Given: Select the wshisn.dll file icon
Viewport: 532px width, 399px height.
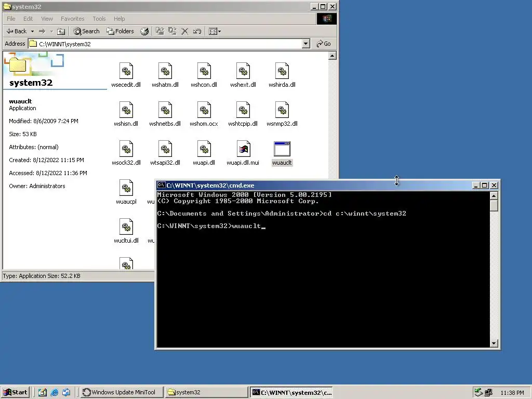Looking at the screenshot, I should [x=126, y=110].
